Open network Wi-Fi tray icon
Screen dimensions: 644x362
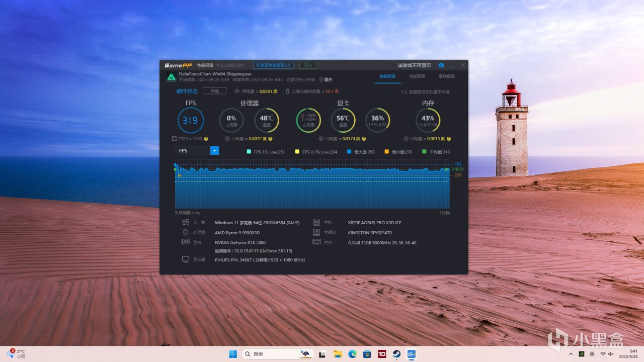click(603, 354)
